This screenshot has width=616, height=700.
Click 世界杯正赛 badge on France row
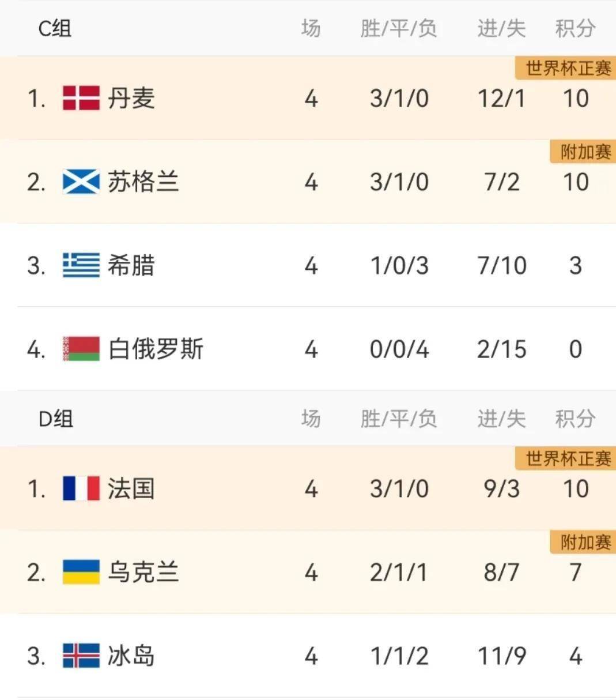click(568, 459)
